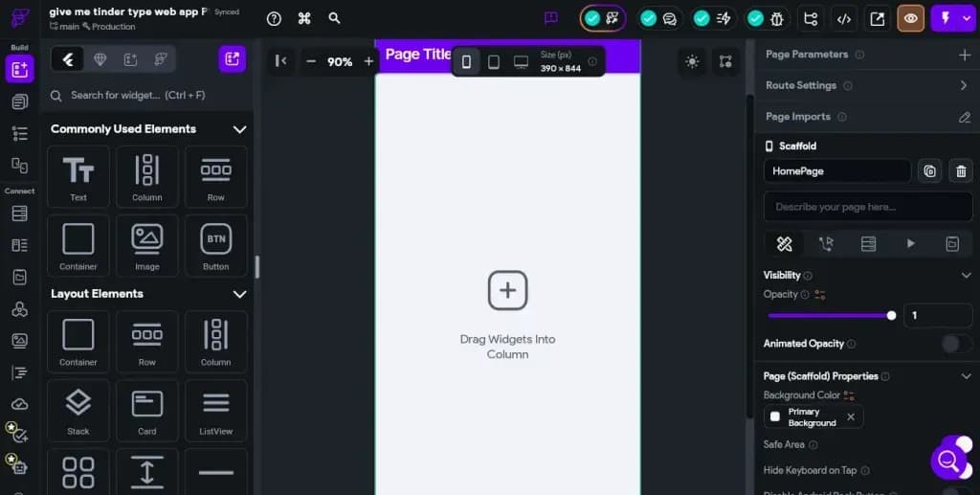This screenshot has height=495, width=980.
Task: Open the API Calls icon in sidebar
Action: [19, 277]
